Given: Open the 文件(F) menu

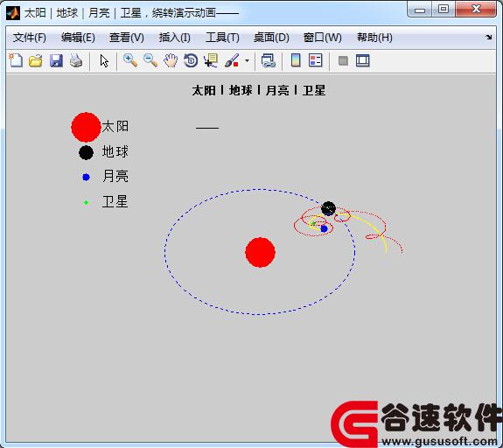Looking at the screenshot, I should point(30,38).
